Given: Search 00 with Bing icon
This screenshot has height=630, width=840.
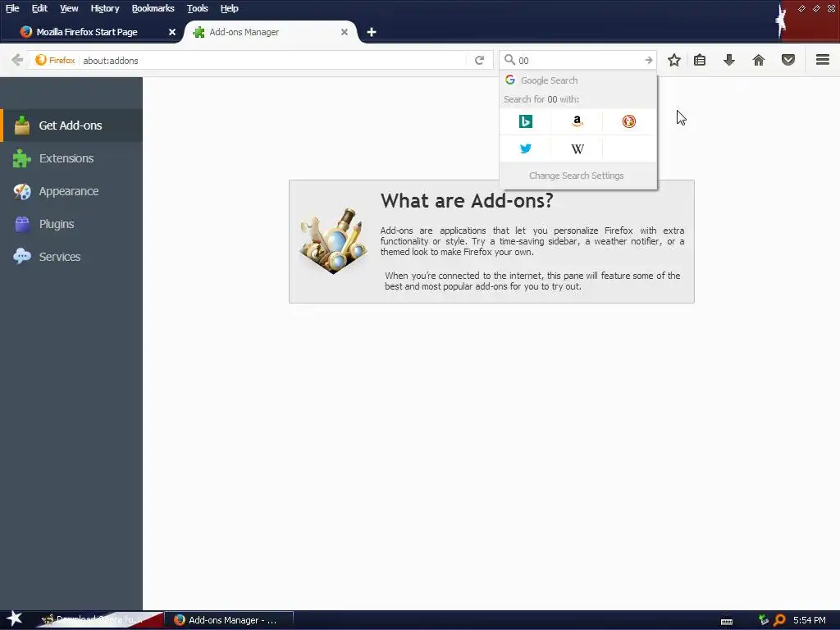Looking at the screenshot, I should 526,121.
